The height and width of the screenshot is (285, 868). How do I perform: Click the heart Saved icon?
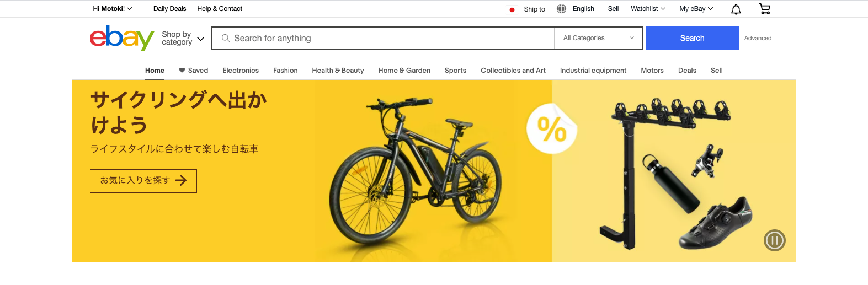(x=182, y=70)
